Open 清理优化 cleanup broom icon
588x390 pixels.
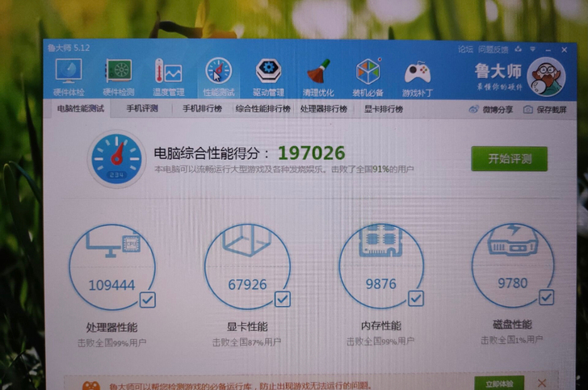318,71
